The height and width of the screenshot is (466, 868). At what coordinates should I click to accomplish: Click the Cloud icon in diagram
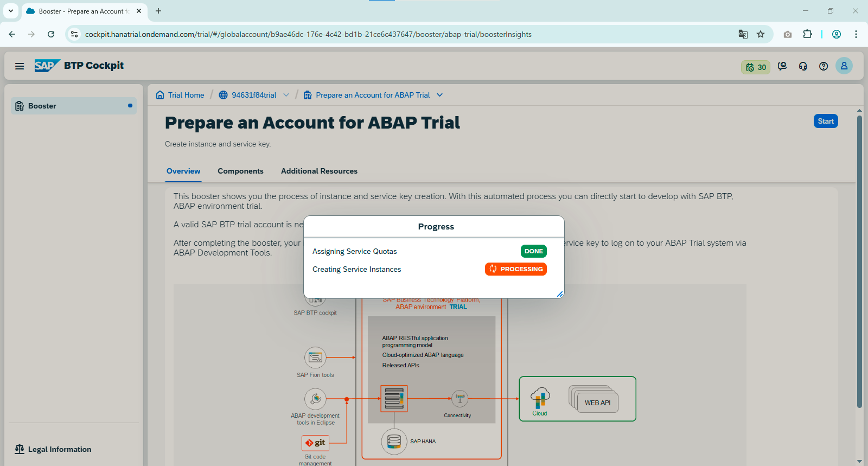[x=540, y=398]
